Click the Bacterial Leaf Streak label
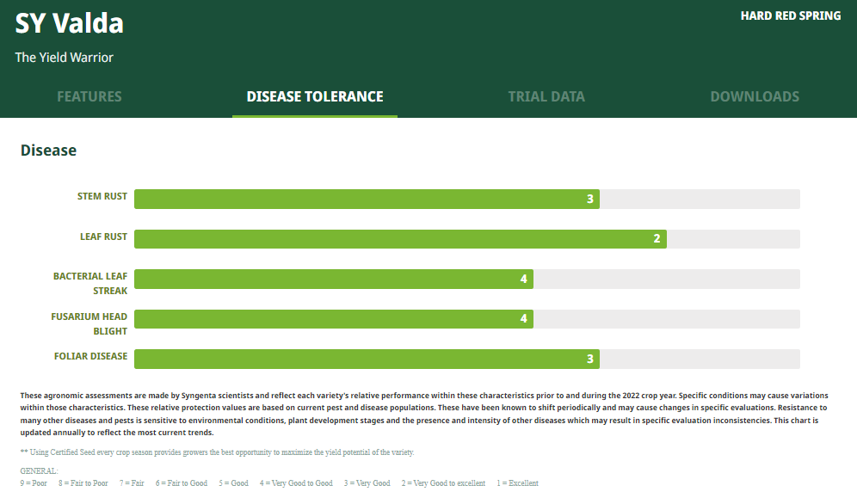The width and height of the screenshot is (857, 504). point(90,284)
